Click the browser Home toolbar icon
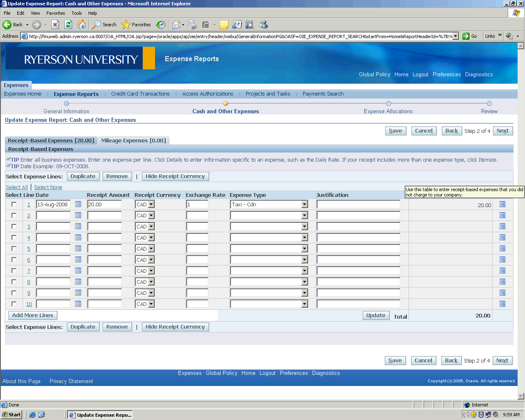This screenshot has width=525, height=420. point(82,25)
